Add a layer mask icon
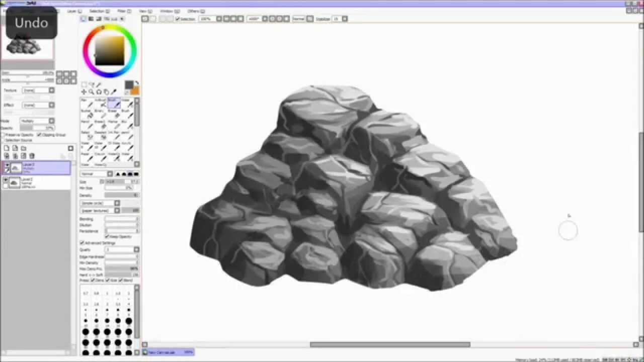 [70, 148]
